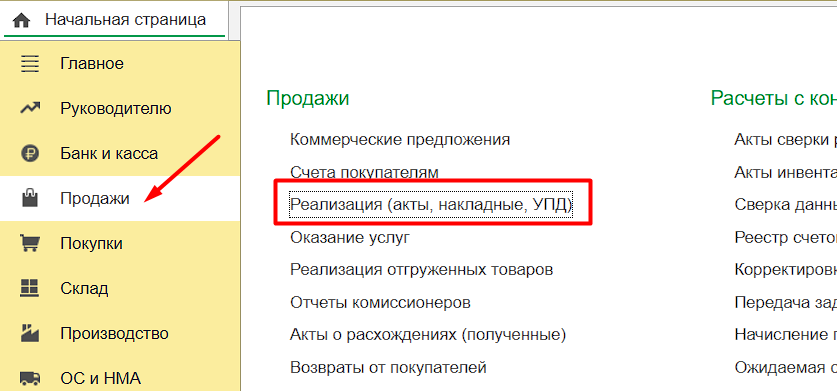
Task: Click the Продажи shopping bag icon
Action: [x=30, y=199]
